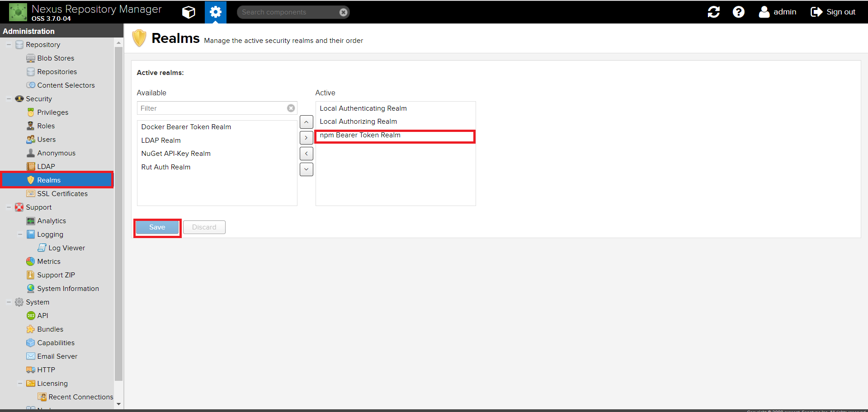Open Capabilities under System
The width and height of the screenshot is (868, 412).
point(56,343)
